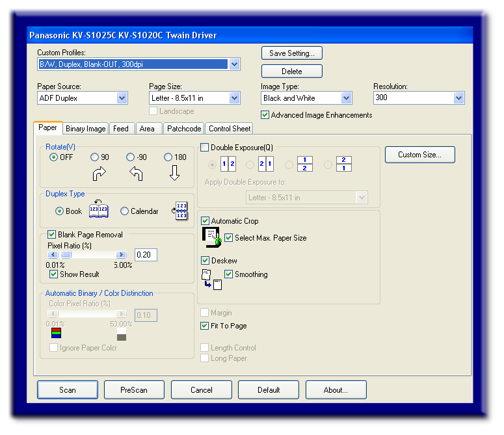This screenshot has height=435, width=504.
Task: Toggle Fit To Page checkbox
Action: click(204, 326)
